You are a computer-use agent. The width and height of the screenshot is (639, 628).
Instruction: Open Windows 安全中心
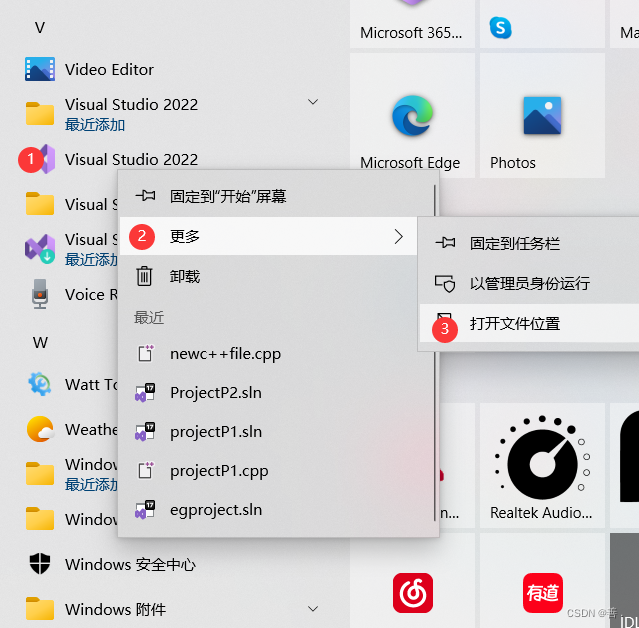(112, 564)
